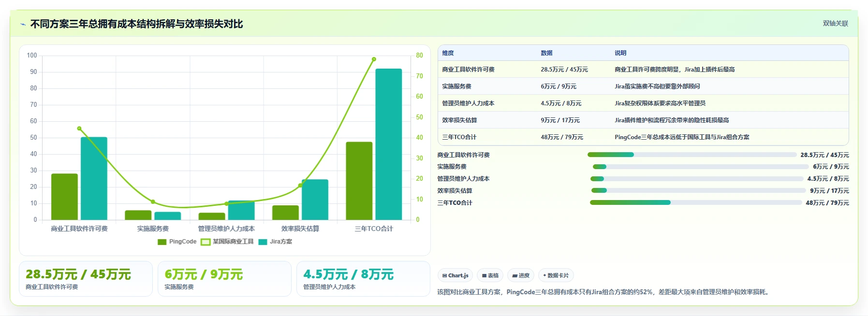Click description cell PingCode三年总成本远低于国际工具与Jira组合方案
This screenshot has height=316, width=868.
[x=682, y=137]
